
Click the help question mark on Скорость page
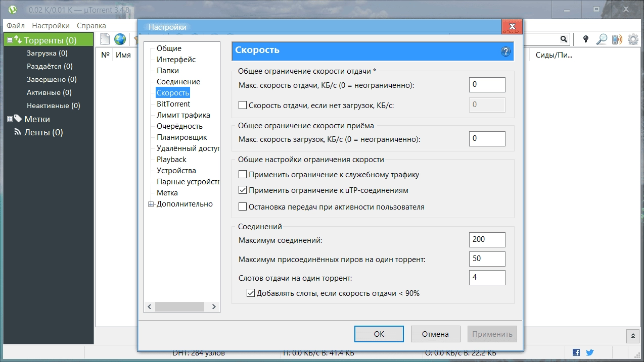(505, 51)
